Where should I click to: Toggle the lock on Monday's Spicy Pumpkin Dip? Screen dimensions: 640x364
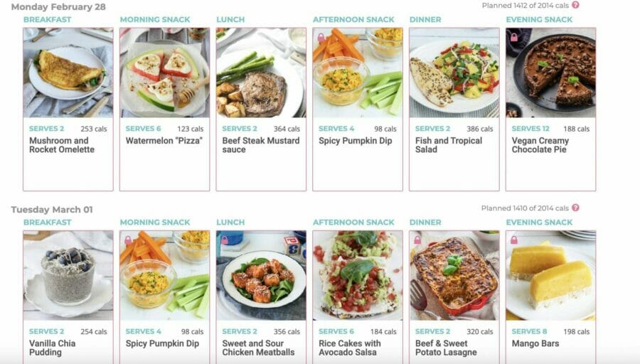click(x=321, y=38)
